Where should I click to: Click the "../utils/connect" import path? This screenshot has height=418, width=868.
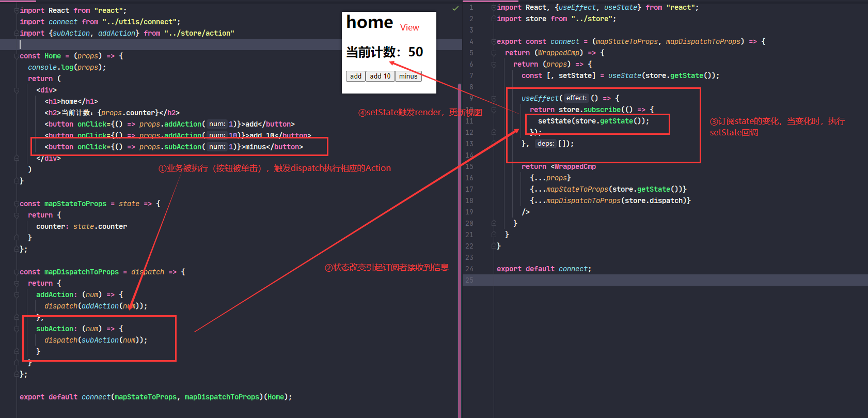click(x=139, y=22)
